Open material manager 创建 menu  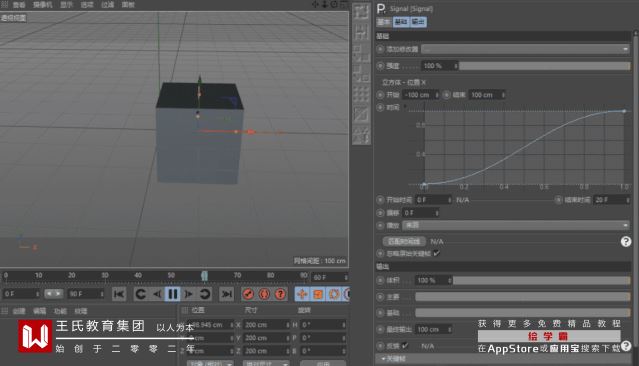click(19, 311)
